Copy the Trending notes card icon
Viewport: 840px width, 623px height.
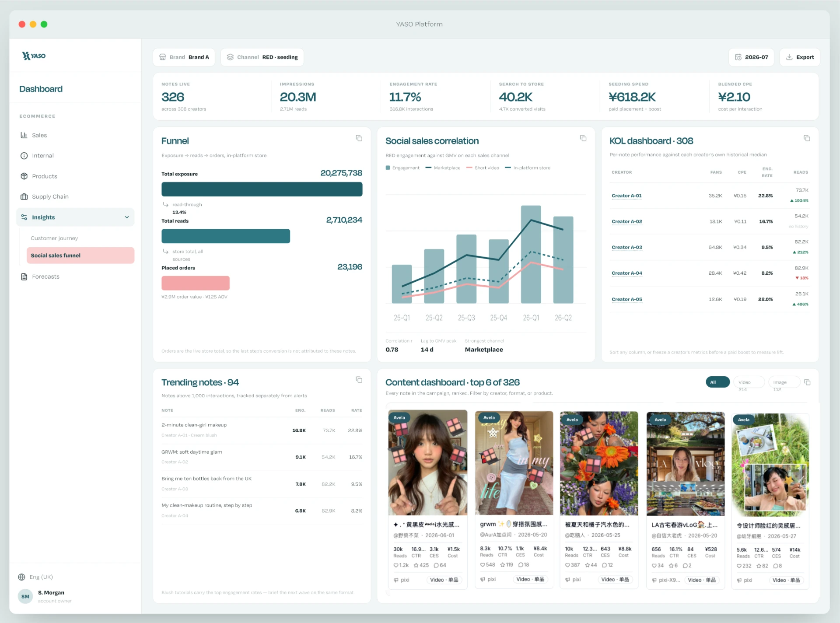(359, 380)
